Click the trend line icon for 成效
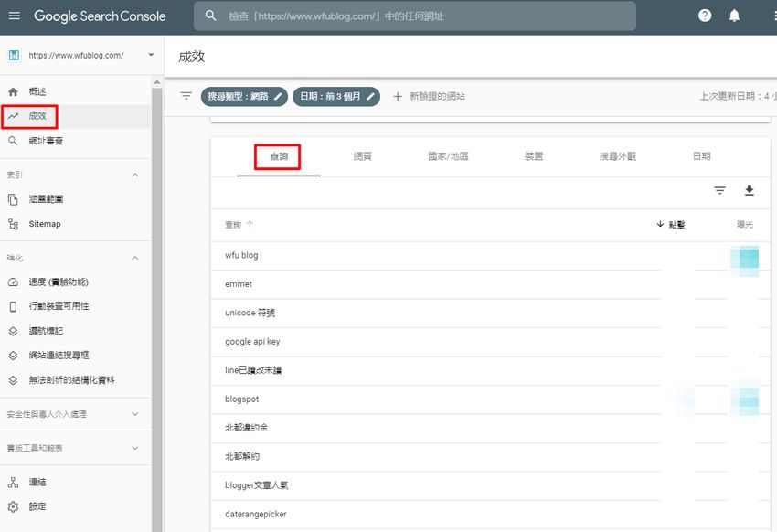 click(x=14, y=116)
